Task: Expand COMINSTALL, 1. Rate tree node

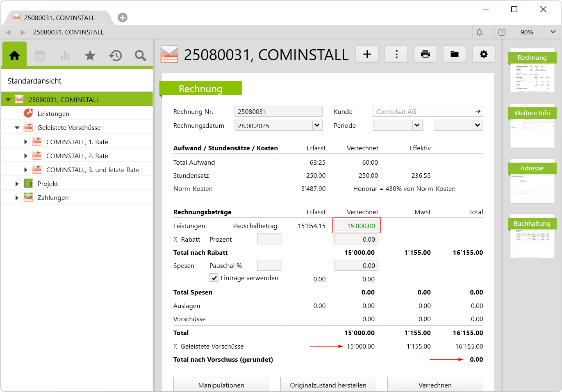Action: pos(26,142)
